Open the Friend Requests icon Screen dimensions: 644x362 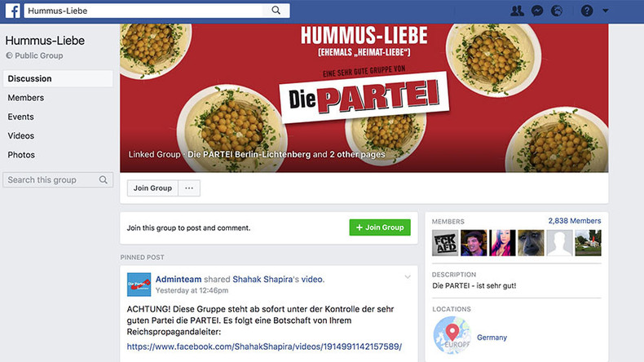[x=517, y=11]
